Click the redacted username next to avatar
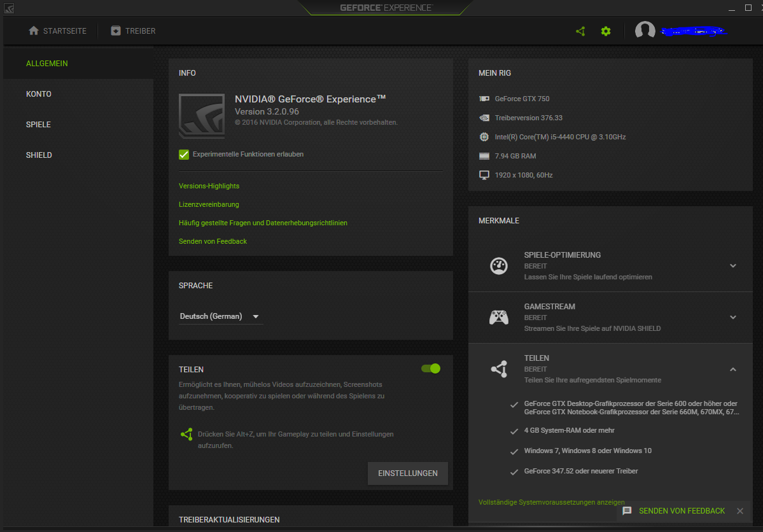The height and width of the screenshot is (532, 763). click(x=694, y=31)
